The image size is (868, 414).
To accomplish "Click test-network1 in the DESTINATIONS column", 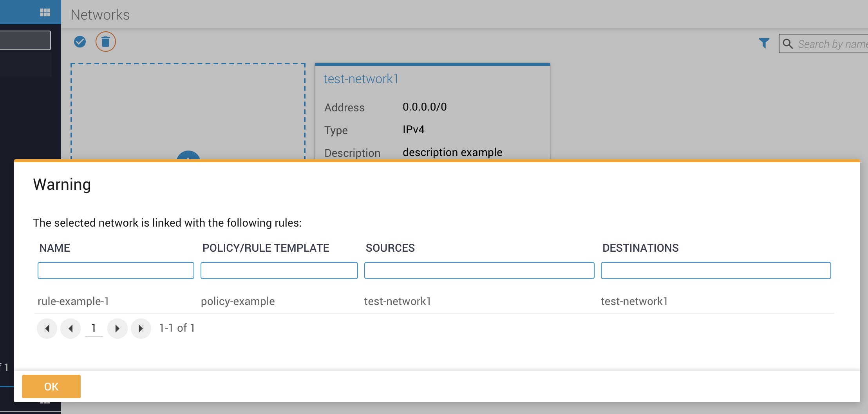I will pos(634,301).
